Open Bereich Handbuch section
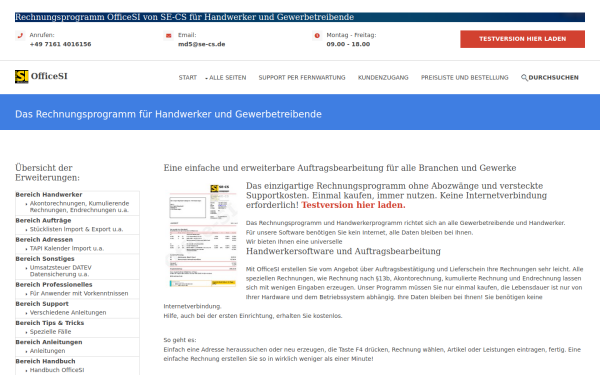Viewport: 600px width, 375px height. coord(45,361)
